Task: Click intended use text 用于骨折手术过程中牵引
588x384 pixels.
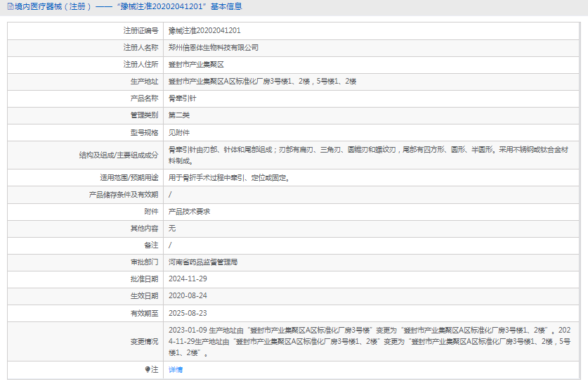Action: point(229,178)
